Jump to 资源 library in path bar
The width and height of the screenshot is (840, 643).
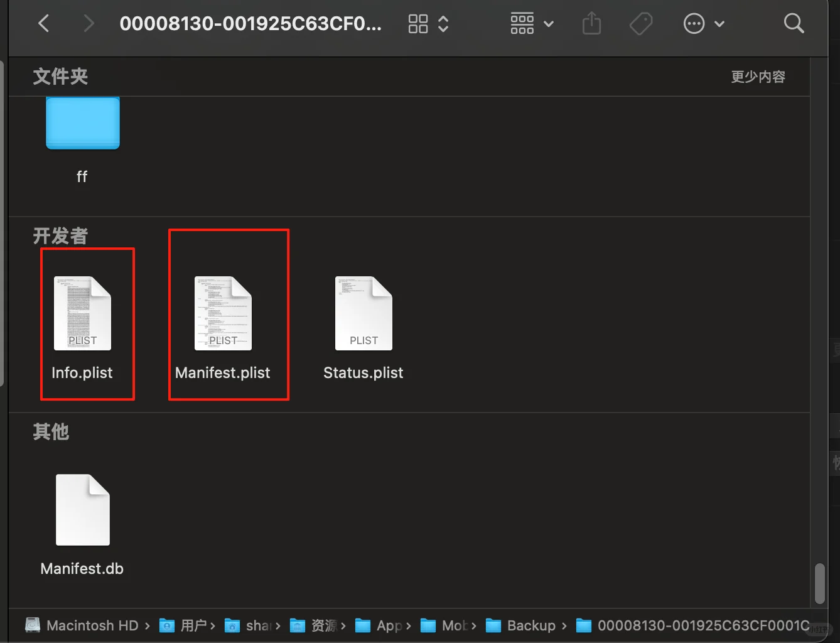[x=313, y=625]
